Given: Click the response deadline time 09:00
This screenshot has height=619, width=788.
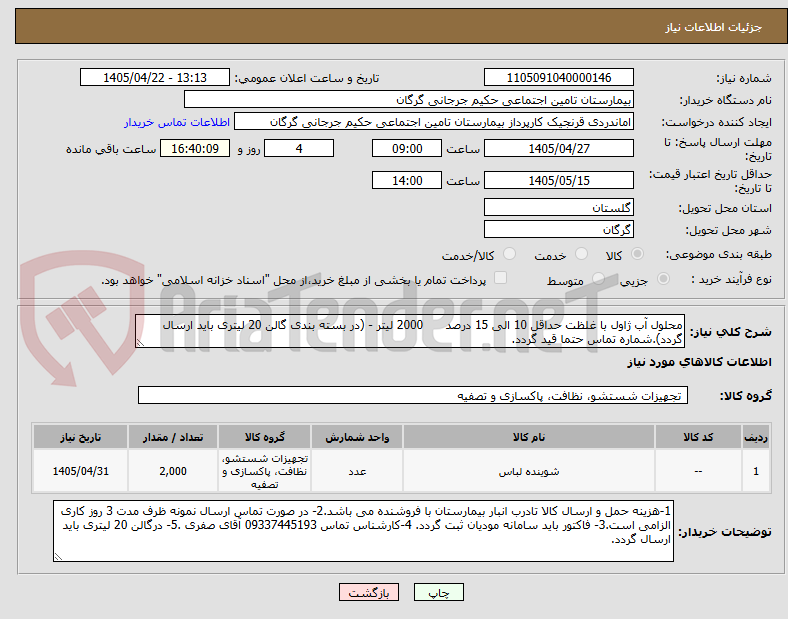Looking at the screenshot, I should [407, 149].
